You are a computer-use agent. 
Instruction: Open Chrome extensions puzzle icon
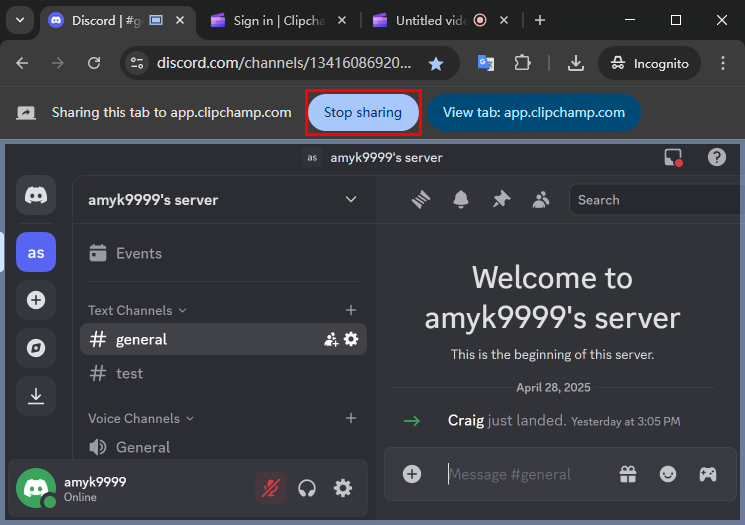[x=523, y=63]
